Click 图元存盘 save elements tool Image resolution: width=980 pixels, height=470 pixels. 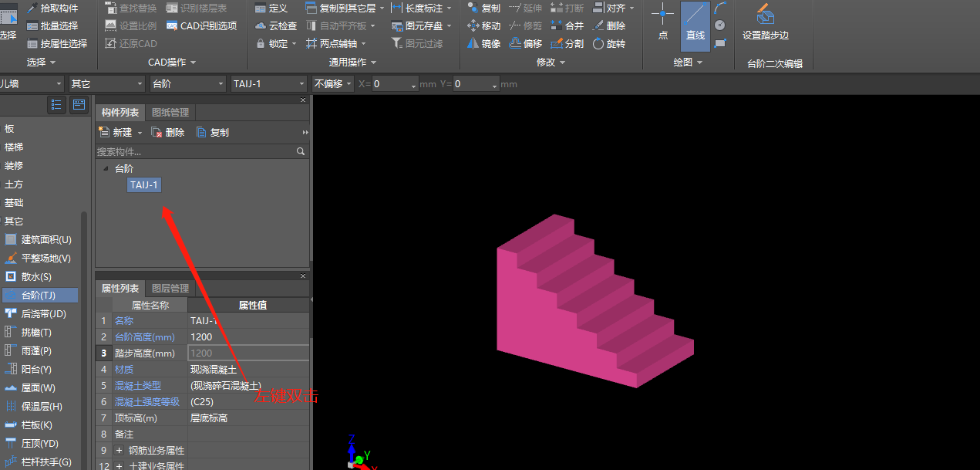coord(421,25)
